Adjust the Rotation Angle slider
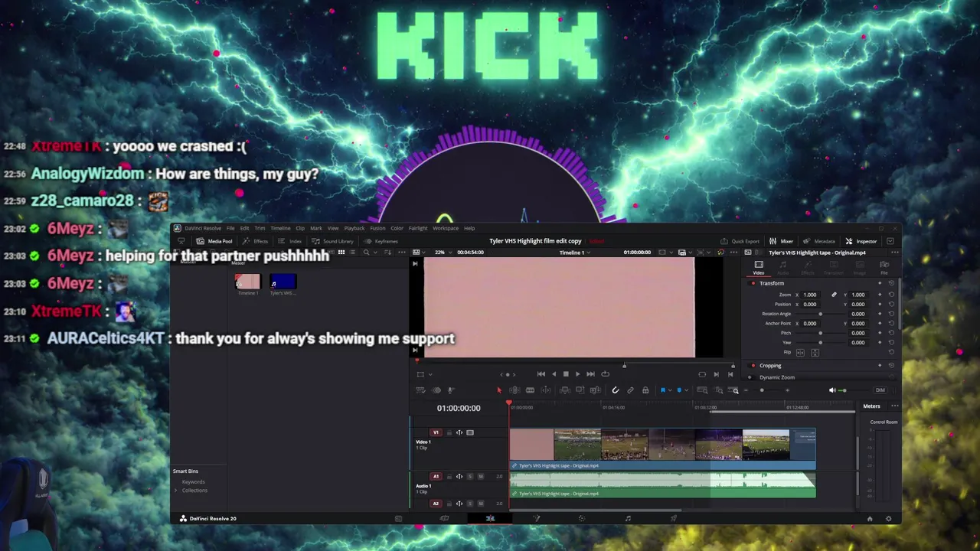The height and width of the screenshot is (551, 980). [x=821, y=314]
